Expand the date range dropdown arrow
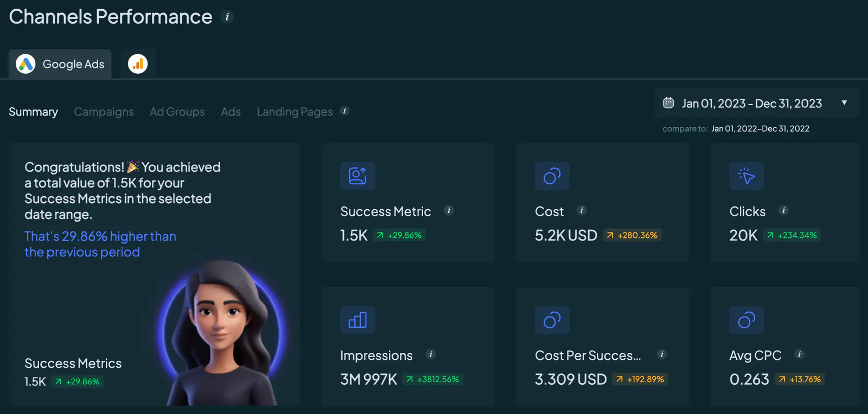The height and width of the screenshot is (414, 868). (x=844, y=102)
